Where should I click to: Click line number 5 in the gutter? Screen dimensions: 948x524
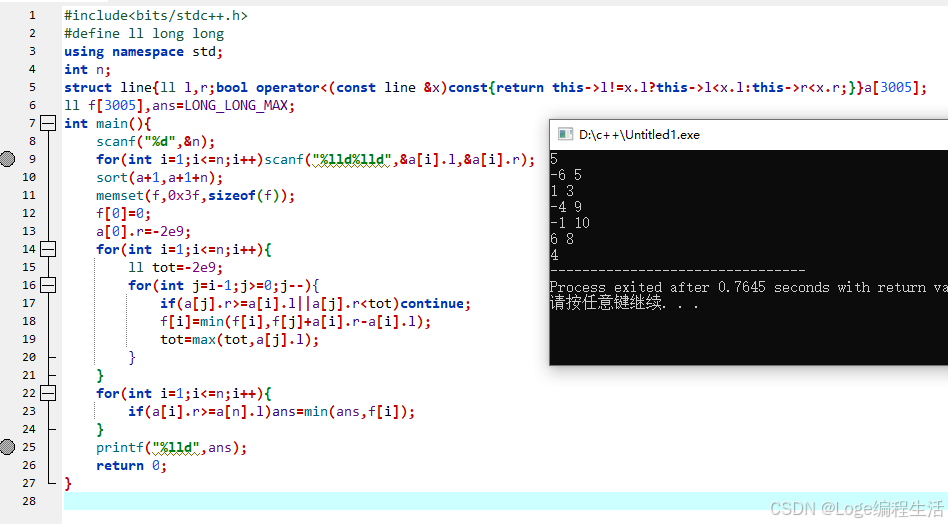(32, 87)
